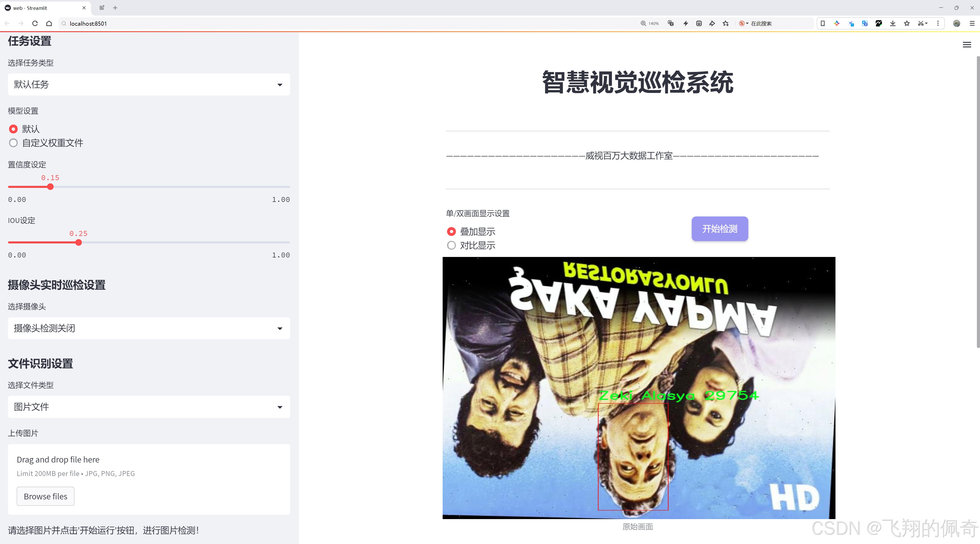Close the web · Streamlit tab
Screen dimensions: 980x544
(x=84, y=8)
